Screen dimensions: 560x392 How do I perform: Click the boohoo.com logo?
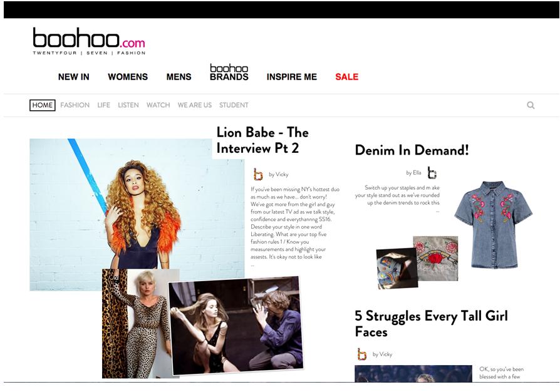click(89, 41)
